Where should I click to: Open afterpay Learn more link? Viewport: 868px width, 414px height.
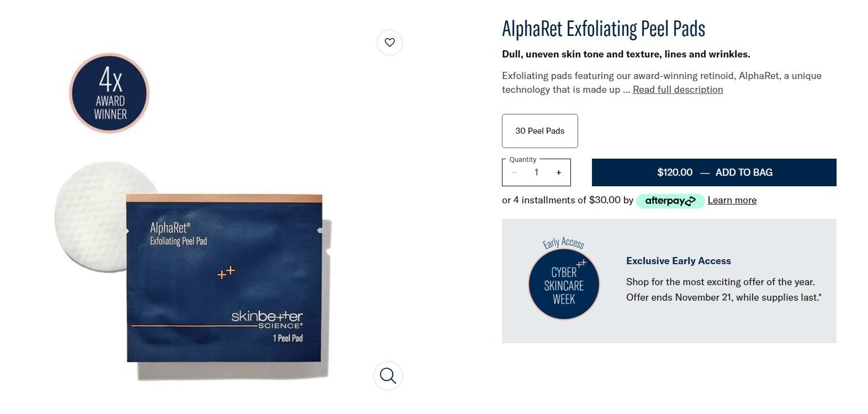coord(732,200)
